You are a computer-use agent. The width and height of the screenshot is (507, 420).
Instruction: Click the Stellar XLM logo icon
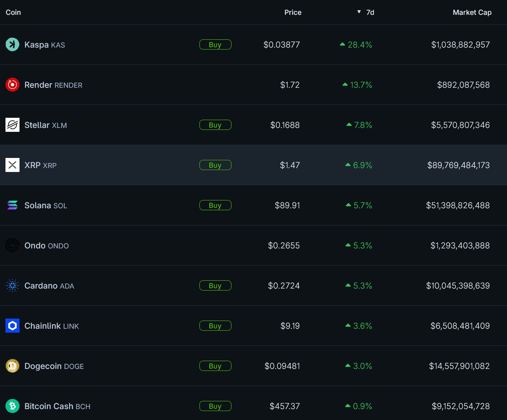[x=12, y=125]
